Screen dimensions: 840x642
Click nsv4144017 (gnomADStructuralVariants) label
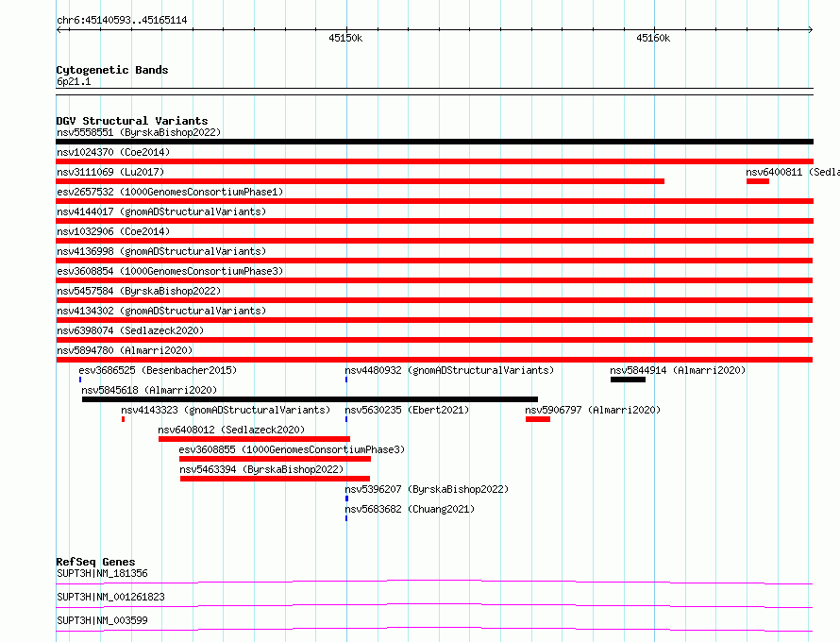point(161,211)
